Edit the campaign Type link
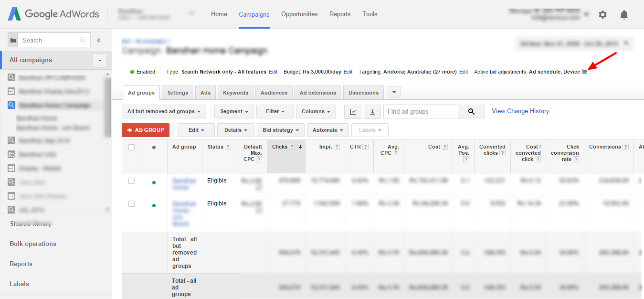644x299 pixels. (273, 72)
